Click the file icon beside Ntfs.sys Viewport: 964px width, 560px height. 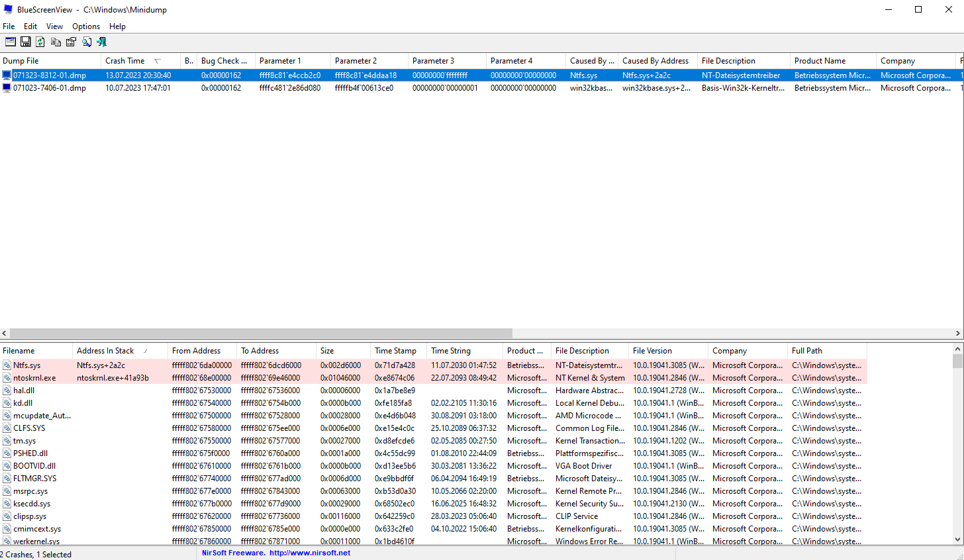click(x=7, y=365)
